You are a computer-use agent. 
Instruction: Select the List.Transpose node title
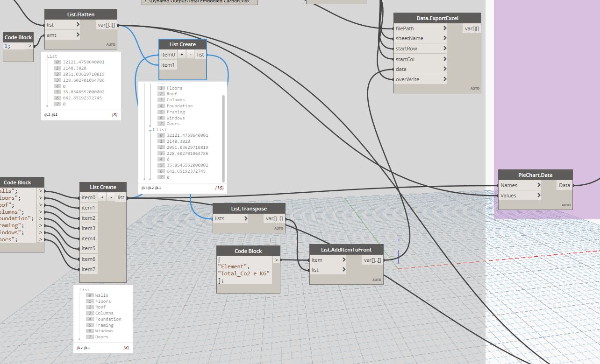pos(249,208)
